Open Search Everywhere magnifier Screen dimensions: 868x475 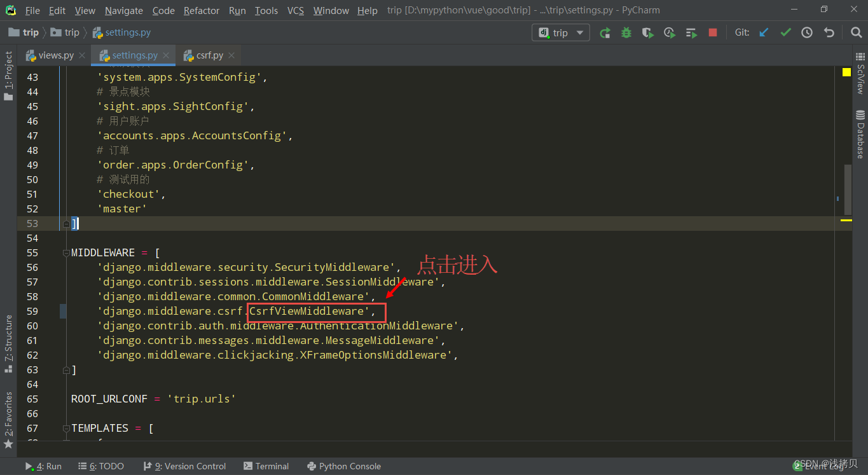point(856,32)
